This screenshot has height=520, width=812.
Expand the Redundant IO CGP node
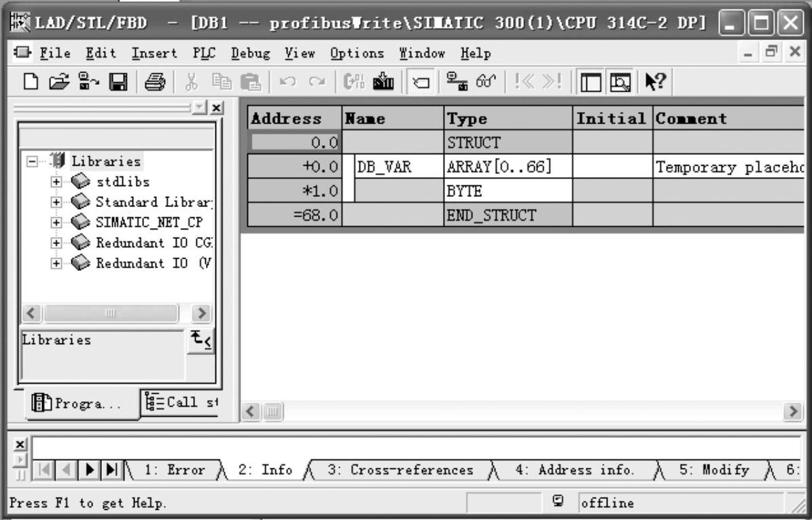click(56, 242)
